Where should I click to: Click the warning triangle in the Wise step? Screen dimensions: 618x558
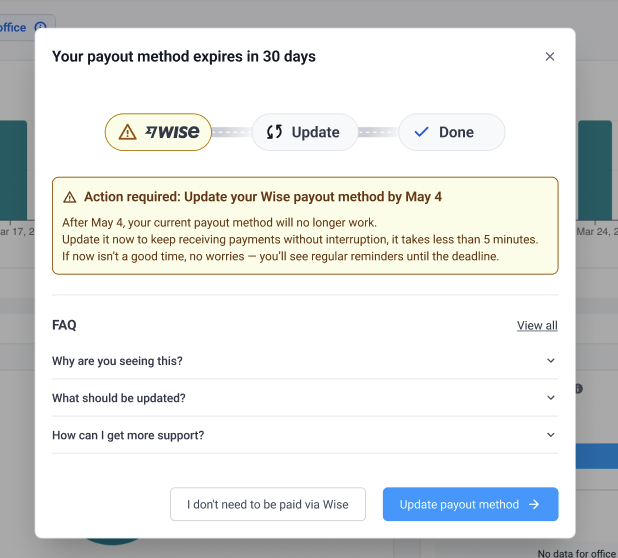point(127,132)
